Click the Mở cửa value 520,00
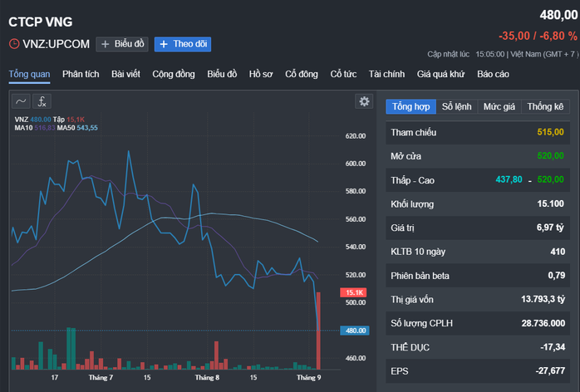Viewport: 580px width, 392px height. coord(550,155)
